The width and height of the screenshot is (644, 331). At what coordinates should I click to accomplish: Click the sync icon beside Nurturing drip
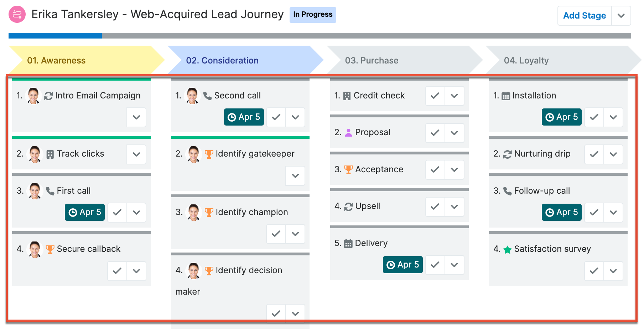(x=507, y=154)
